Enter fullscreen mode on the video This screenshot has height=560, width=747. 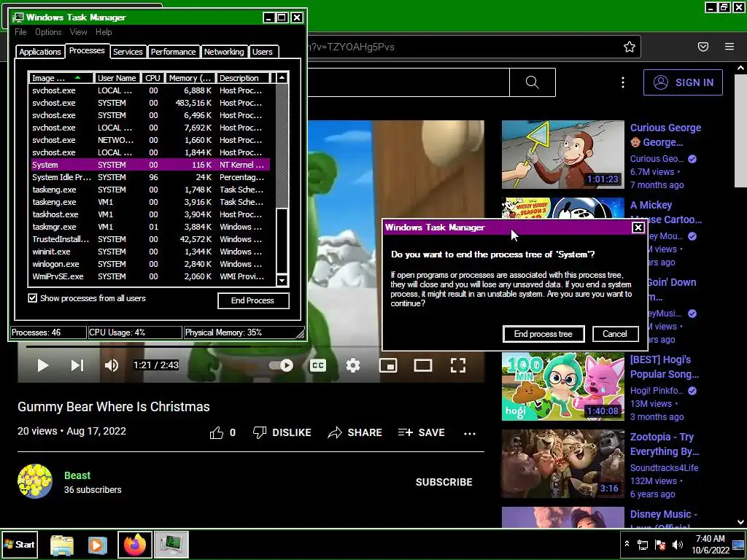[x=458, y=365]
